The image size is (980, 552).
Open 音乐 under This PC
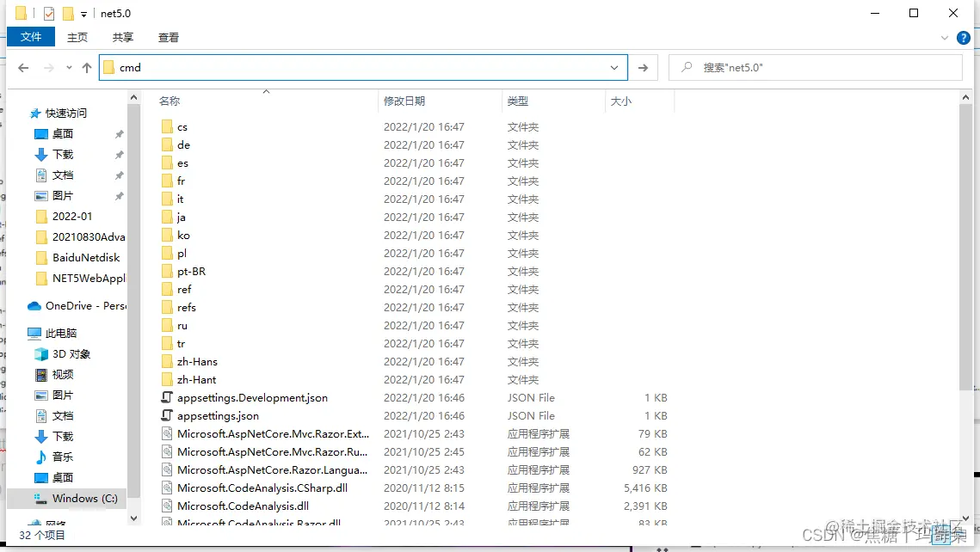pyautogui.click(x=63, y=457)
